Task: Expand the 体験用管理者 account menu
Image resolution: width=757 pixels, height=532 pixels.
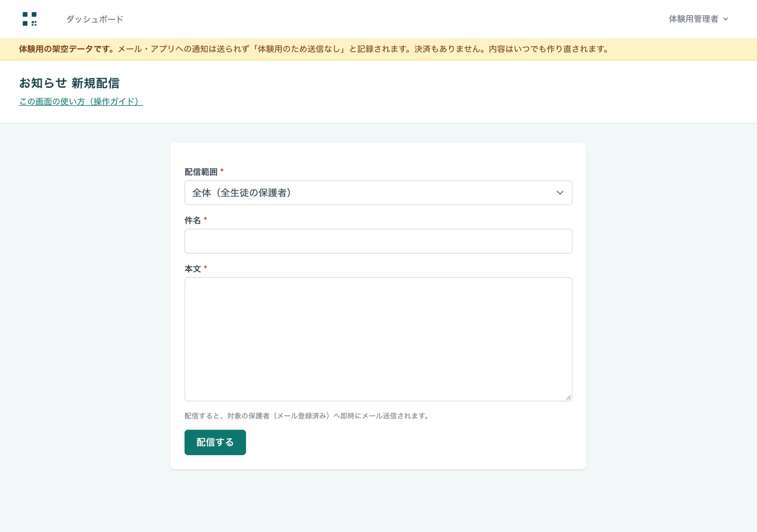Action: point(698,19)
